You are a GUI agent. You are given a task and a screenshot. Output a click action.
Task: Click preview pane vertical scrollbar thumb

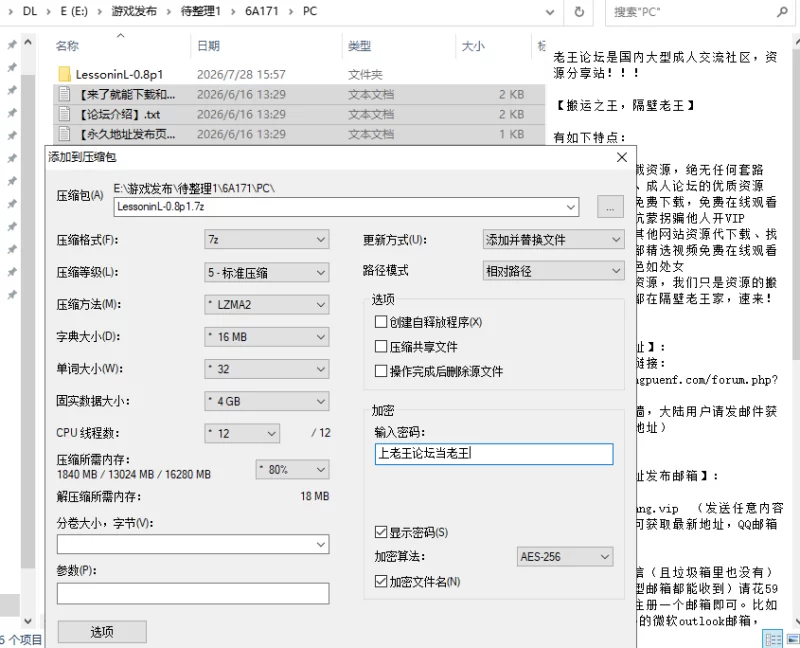click(x=796, y=204)
